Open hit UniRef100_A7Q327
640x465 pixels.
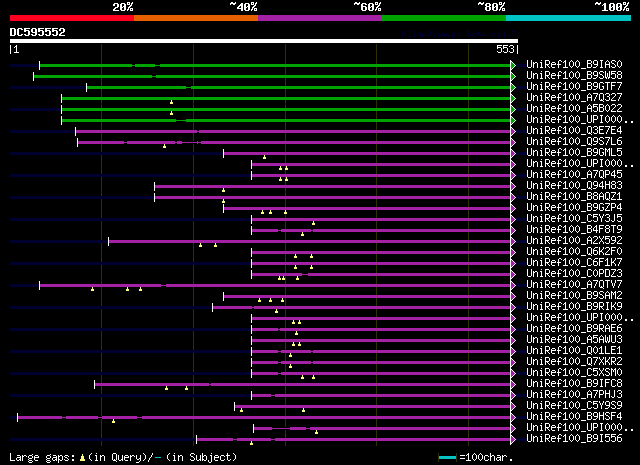coord(574,97)
